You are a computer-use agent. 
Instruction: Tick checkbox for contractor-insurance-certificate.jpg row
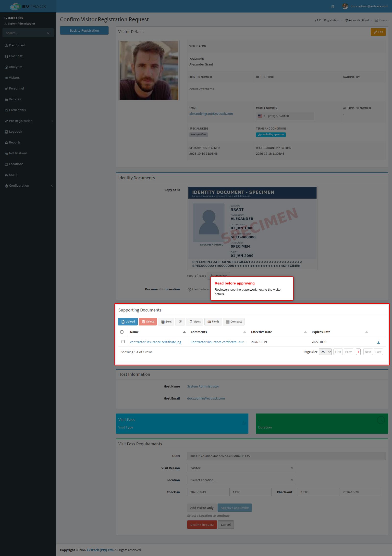(x=123, y=342)
